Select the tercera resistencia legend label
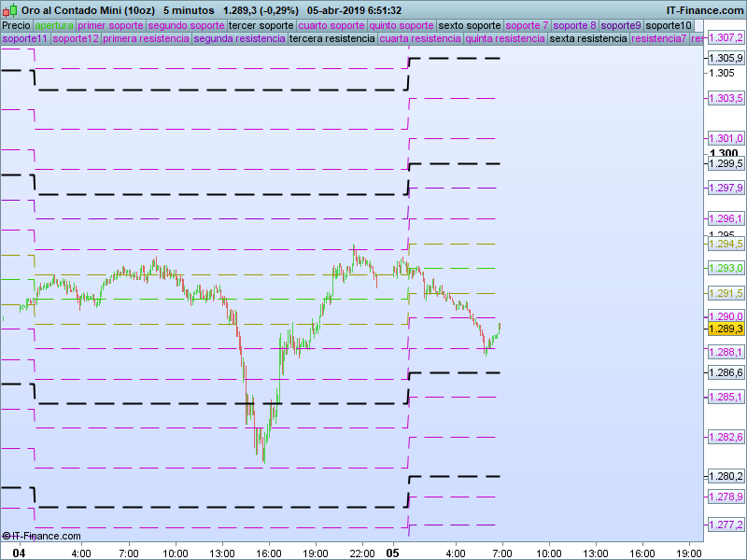The image size is (747, 560). pos(332,38)
